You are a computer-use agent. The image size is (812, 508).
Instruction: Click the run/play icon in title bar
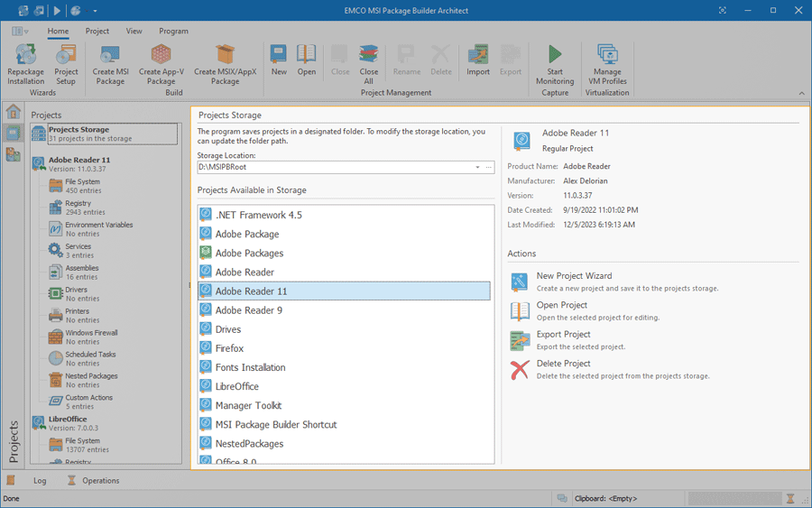[x=57, y=10]
